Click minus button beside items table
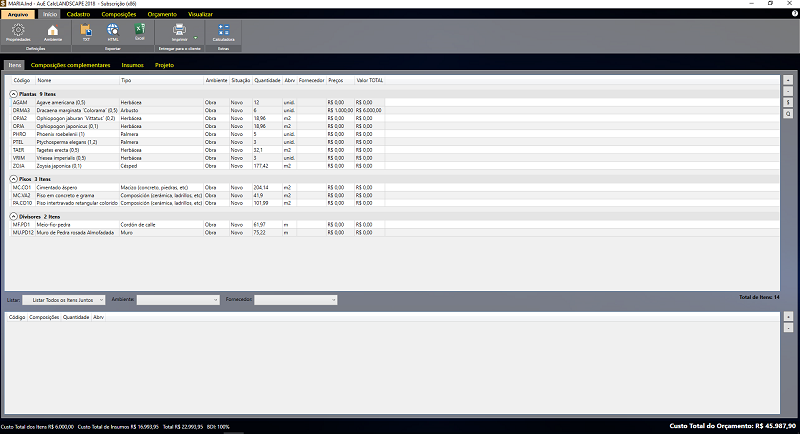This screenshot has height=434, width=800. point(788,91)
